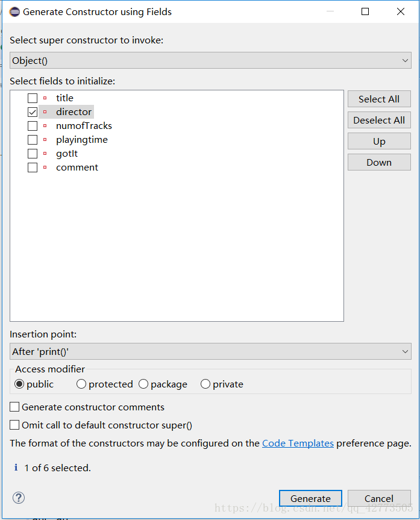Check the numofTracks field checkbox
Viewport: 420px width, 520px height.
click(x=33, y=126)
